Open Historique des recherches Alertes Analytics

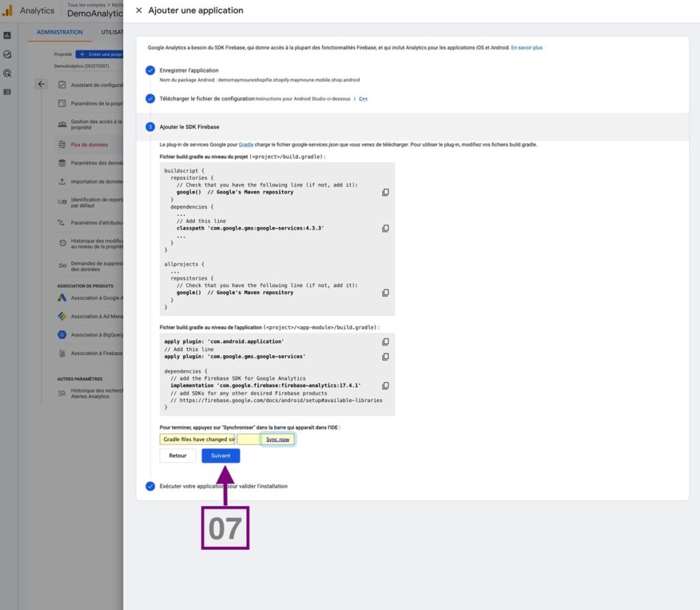[x=91, y=393]
